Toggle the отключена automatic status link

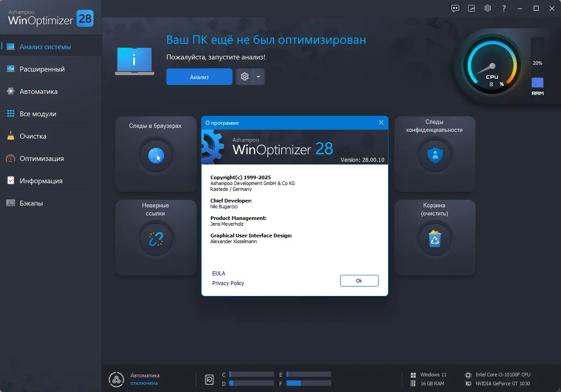click(144, 383)
